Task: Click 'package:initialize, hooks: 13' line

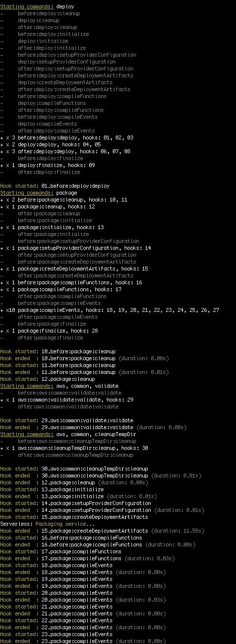Action: (52, 227)
